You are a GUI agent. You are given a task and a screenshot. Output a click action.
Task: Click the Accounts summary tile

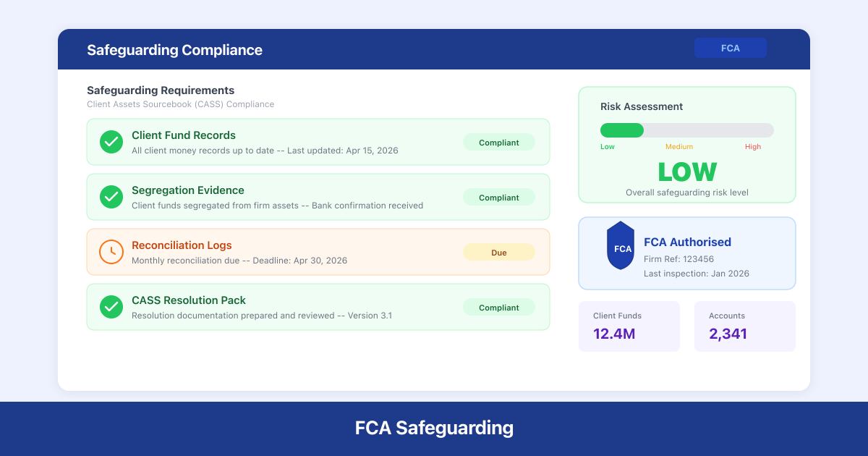[745, 326]
